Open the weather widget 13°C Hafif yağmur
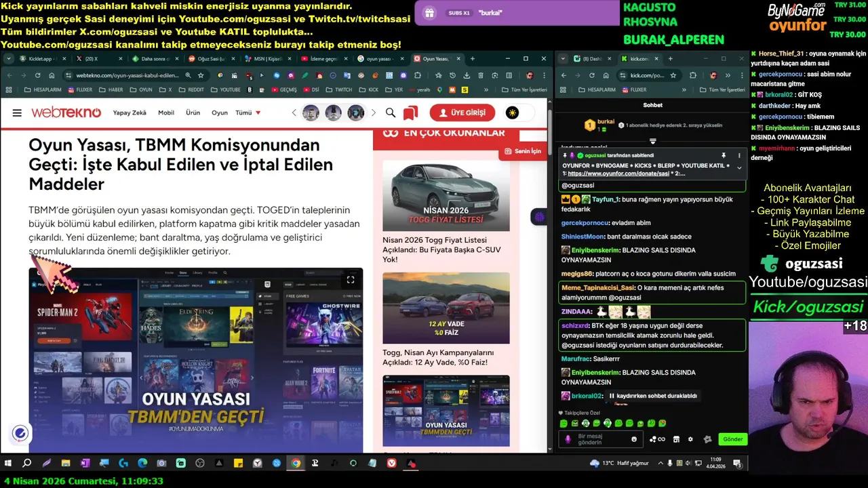 click(620, 464)
